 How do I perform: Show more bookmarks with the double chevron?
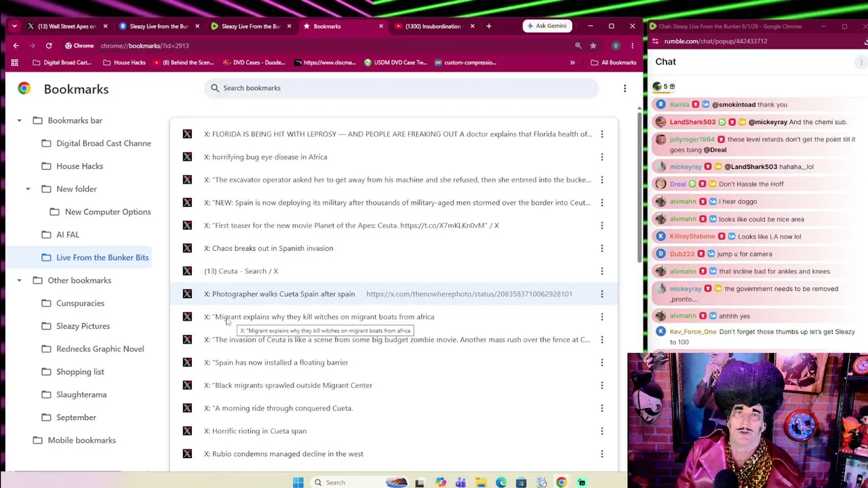point(572,62)
